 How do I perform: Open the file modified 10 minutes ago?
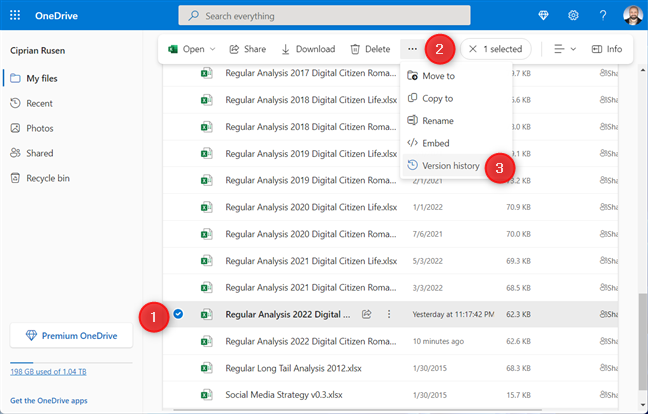pos(311,341)
